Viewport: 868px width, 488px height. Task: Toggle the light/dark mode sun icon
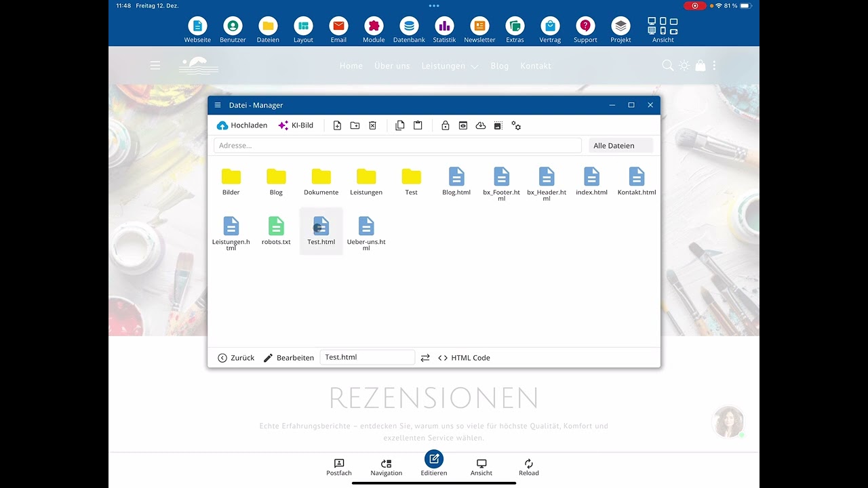[684, 66]
